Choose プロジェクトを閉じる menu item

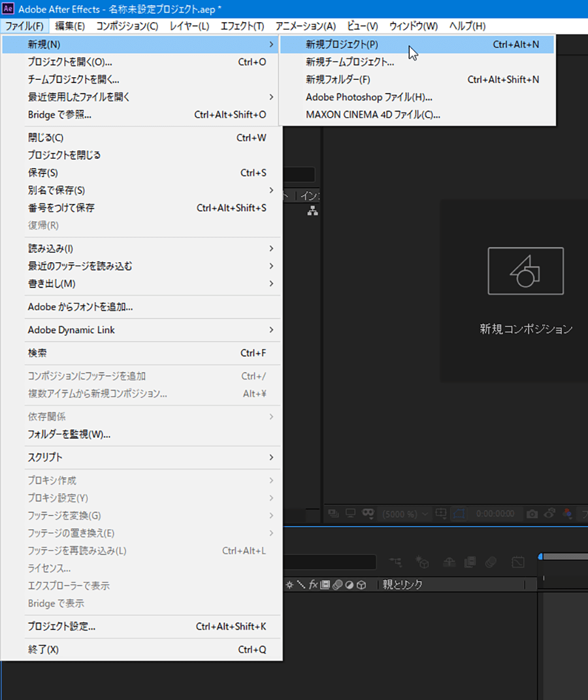tap(140, 155)
